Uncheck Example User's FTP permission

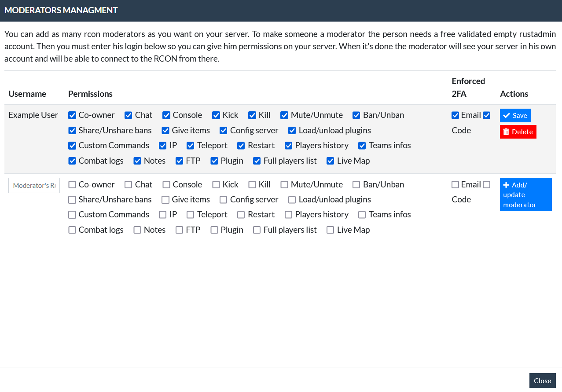[x=180, y=161]
